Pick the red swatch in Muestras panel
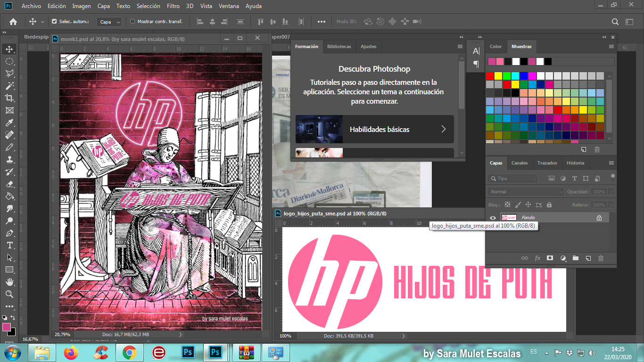The height and width of the screenshot is (362, 644). click(490, 76)
